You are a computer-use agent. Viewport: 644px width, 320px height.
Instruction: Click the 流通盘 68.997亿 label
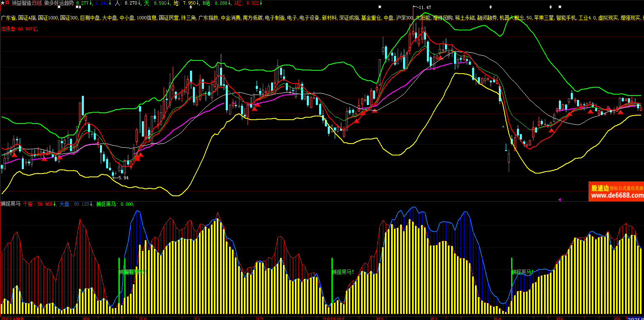point(19,29)
